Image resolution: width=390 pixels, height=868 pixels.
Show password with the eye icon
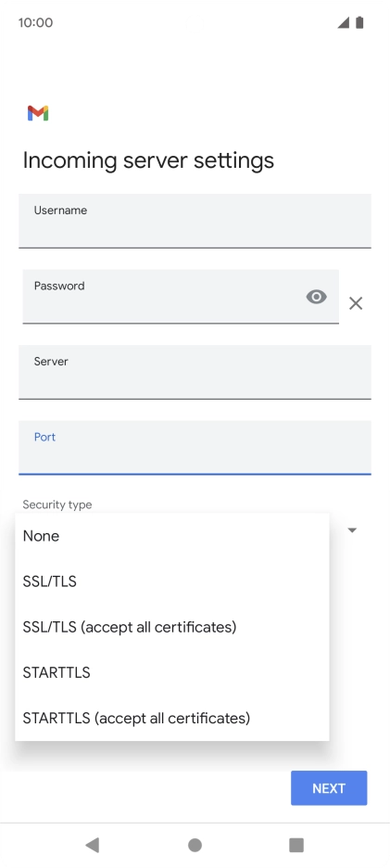[317, 298]
